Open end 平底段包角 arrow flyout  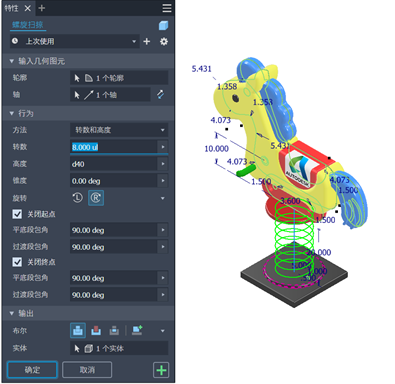tap(163, 278)
